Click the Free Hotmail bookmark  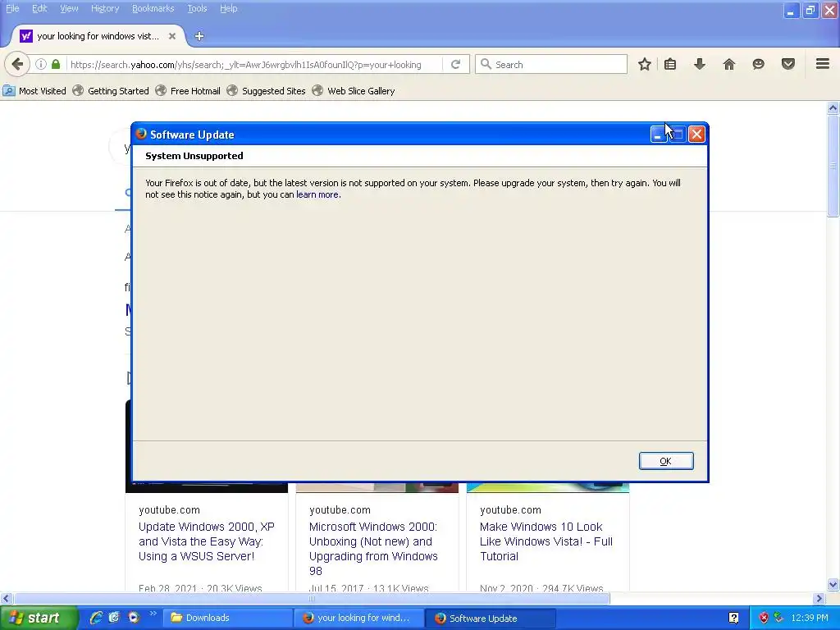point(188,91)
